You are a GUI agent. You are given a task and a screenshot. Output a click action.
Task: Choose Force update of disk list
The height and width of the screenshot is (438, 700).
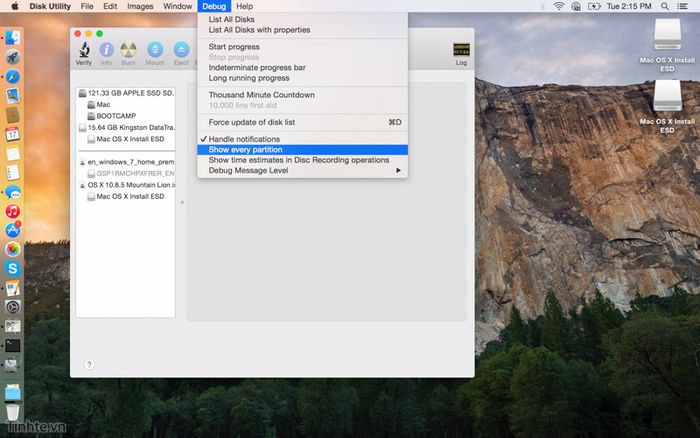click(302, 122)
